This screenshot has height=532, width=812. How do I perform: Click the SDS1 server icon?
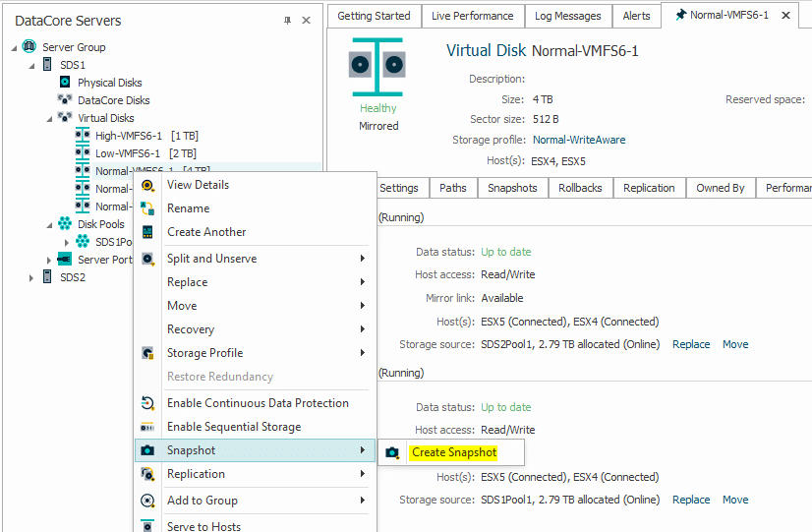point(47,64)
